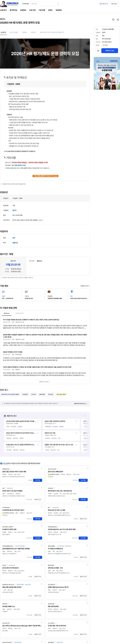Toggle the heart favorite icon beside title

click(113, 20)
